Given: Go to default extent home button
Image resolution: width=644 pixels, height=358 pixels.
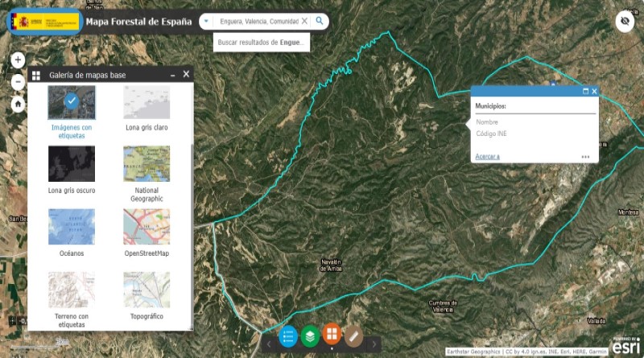Looking at the screenshot, I should (18, 105).
